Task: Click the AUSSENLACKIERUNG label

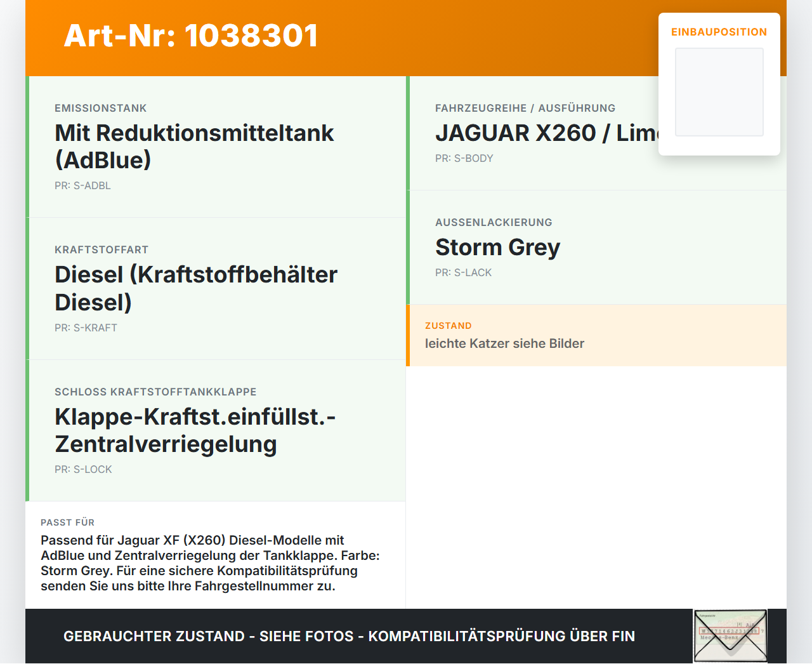Action: point(494,222)
